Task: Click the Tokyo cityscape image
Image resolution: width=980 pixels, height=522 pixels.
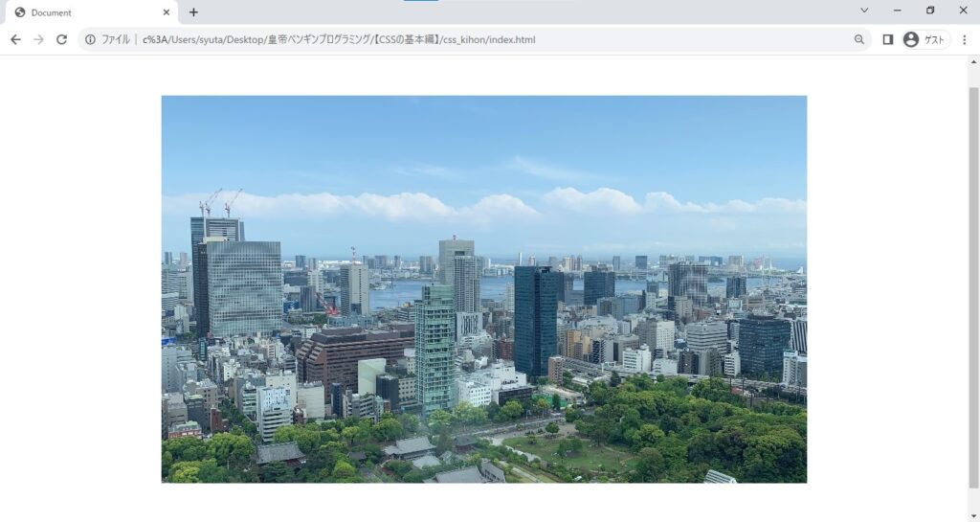Action: (x=483, y=289)
